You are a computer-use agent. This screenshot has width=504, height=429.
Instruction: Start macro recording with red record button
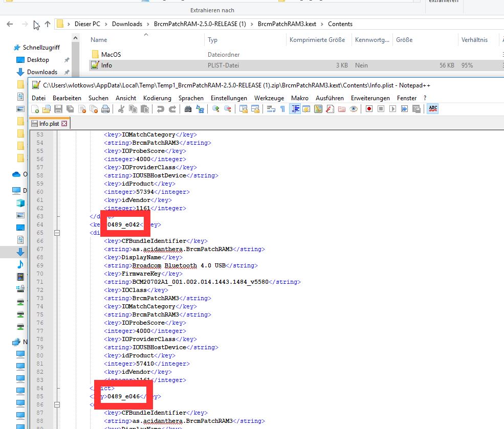[x=369, y=109]
